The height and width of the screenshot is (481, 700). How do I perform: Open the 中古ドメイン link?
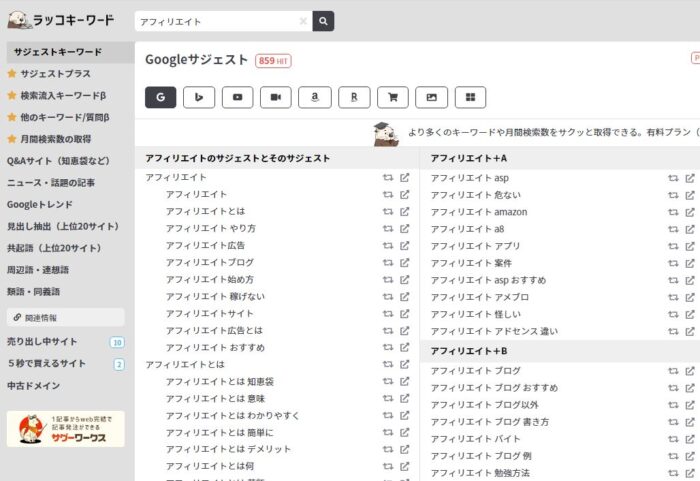coord(34,386)
